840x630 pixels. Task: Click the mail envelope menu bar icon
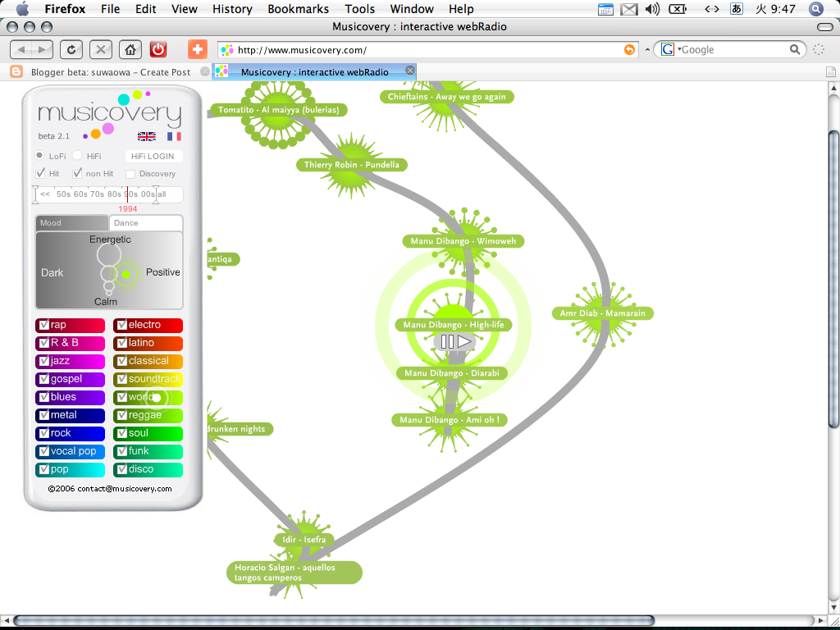point(629,9)
